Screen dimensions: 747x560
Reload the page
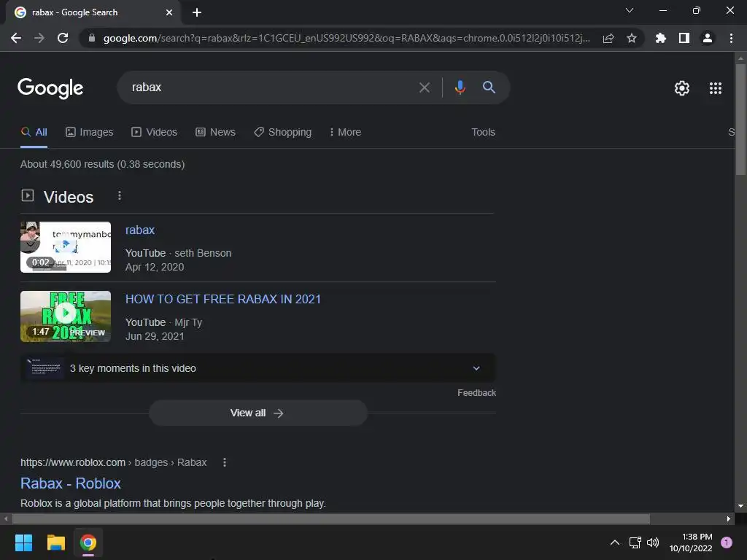click(x=63, y=38)
